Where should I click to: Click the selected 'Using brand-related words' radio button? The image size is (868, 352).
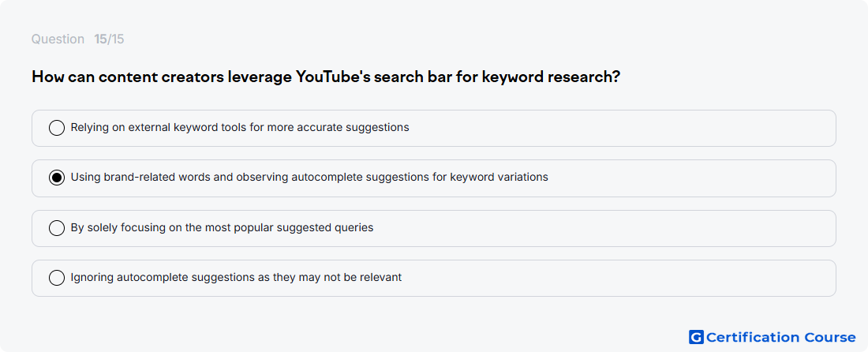click(57, 178)
